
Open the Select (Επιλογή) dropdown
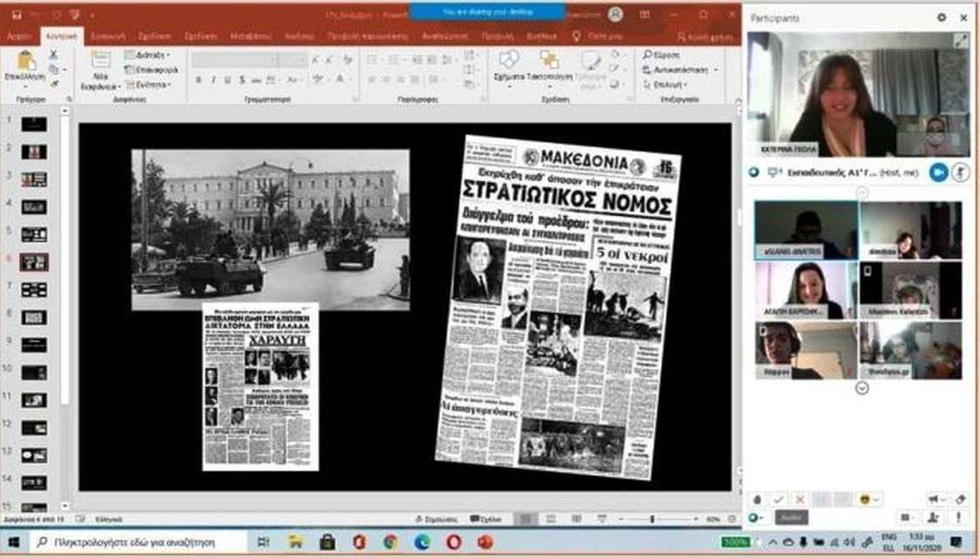pos(666,85)
